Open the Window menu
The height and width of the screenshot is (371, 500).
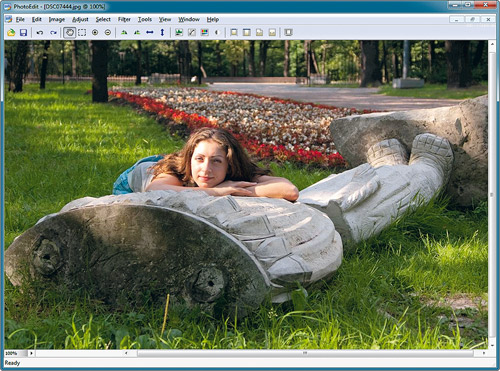pos(189,19)
